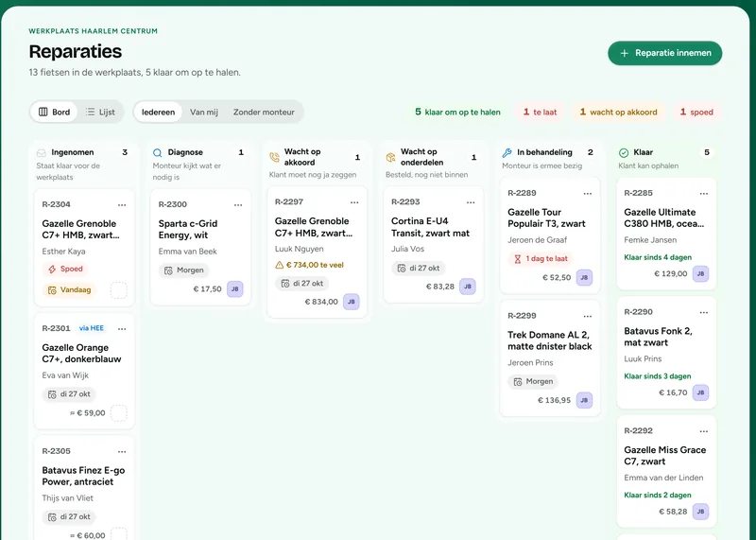Click the Morgen due date on R-2299
756x540 pixels.
533,381
